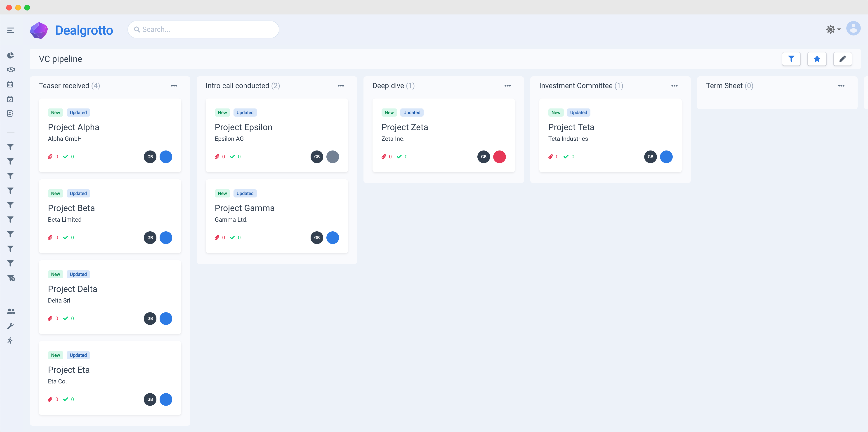Click the 'Zeta Inc.' company name
Viewport: 868px width, 432px height.
click(x=393, y=139)
